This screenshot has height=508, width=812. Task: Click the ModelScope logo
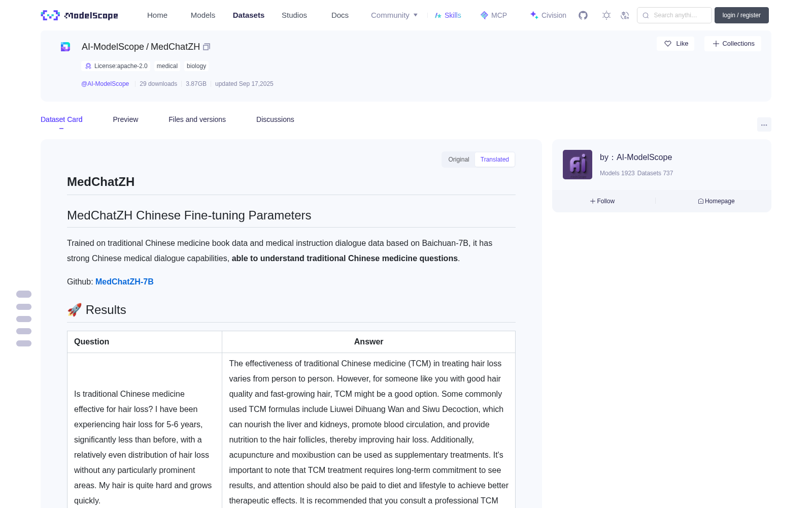[x=80, y=15]
